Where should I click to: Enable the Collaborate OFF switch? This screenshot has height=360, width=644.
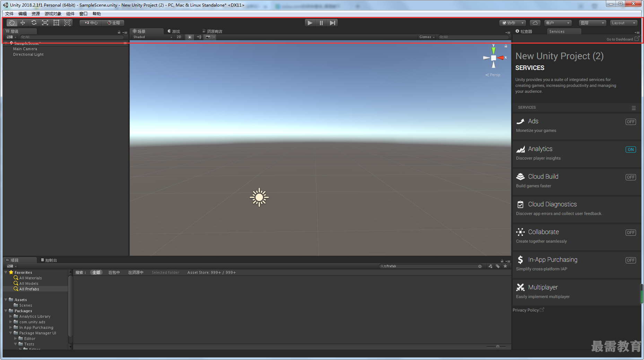630,233
